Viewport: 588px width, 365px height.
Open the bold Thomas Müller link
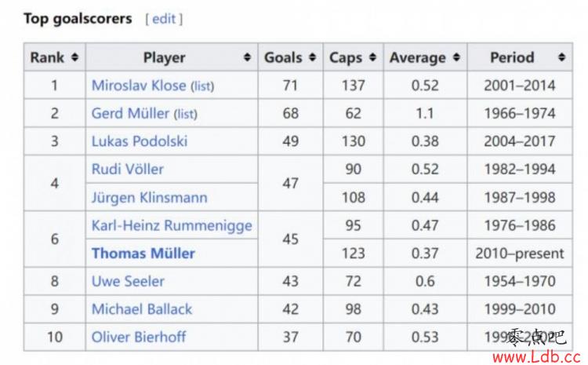pyautogui.click(x=143, y=254)
